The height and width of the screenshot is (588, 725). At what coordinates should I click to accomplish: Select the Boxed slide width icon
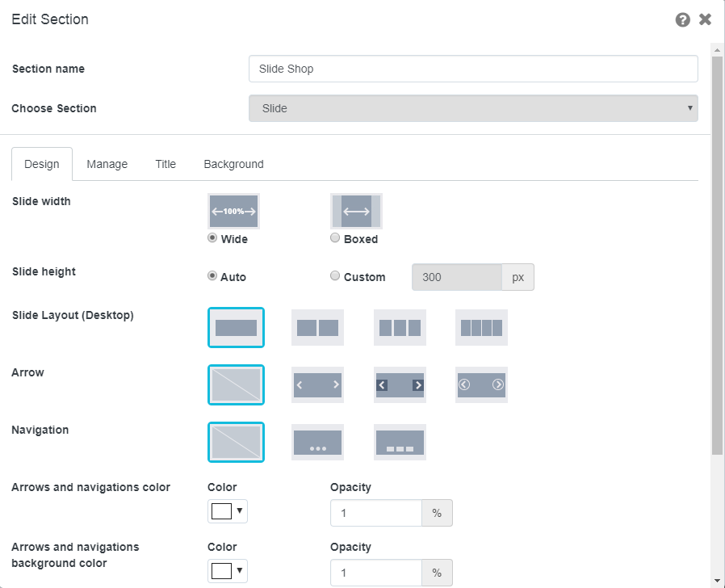tap(356, 211)
